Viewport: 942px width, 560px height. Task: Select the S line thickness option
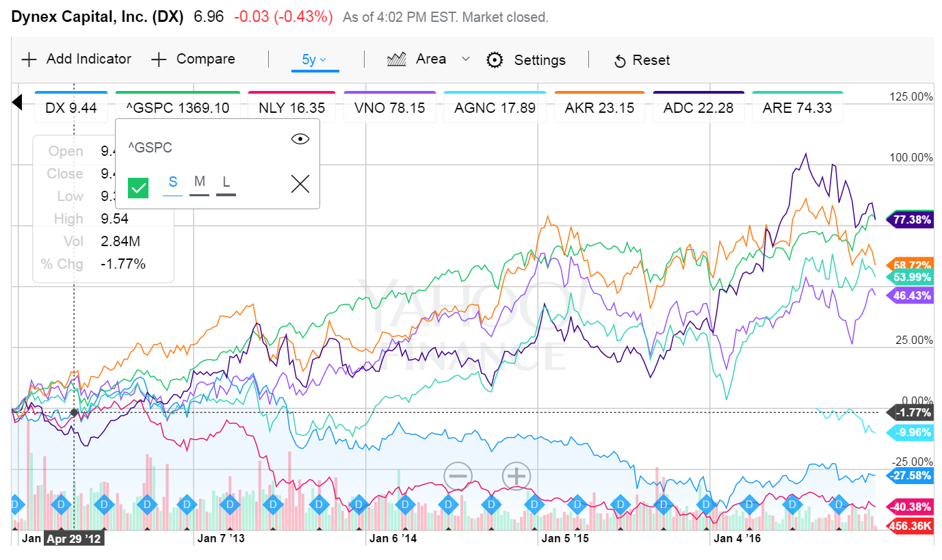[173, 183]
